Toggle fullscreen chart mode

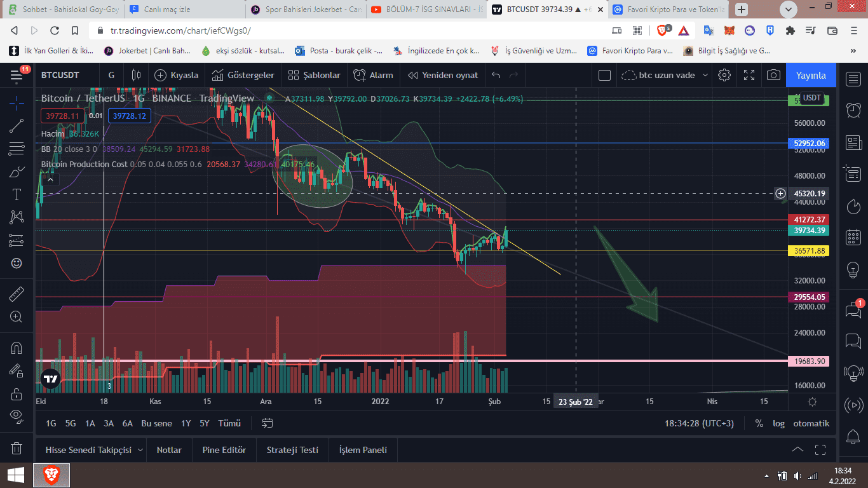(x=749, y=75)
